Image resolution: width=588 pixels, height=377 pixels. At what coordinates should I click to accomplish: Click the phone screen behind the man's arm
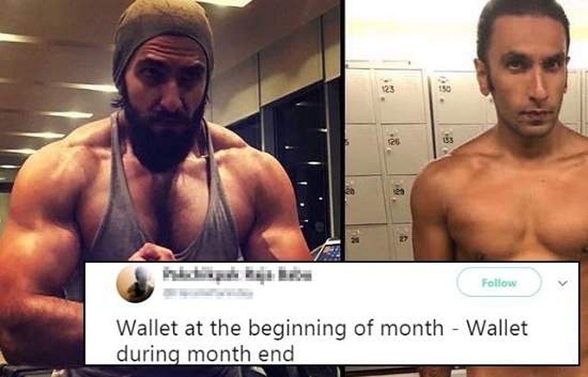click(x=328, y=252)
